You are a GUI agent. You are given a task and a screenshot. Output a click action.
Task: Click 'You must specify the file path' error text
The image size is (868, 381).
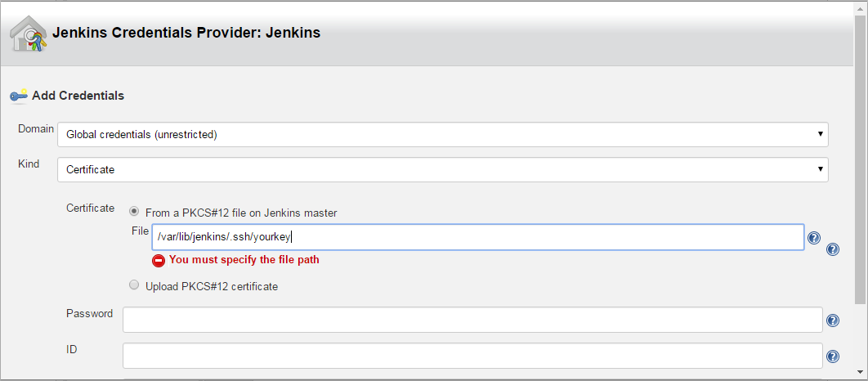click(x=244, y=259)
